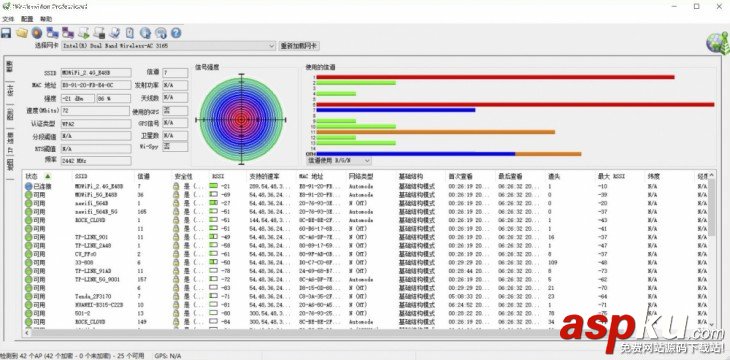Open Help via the blue question-mark icon

point(176,33)
